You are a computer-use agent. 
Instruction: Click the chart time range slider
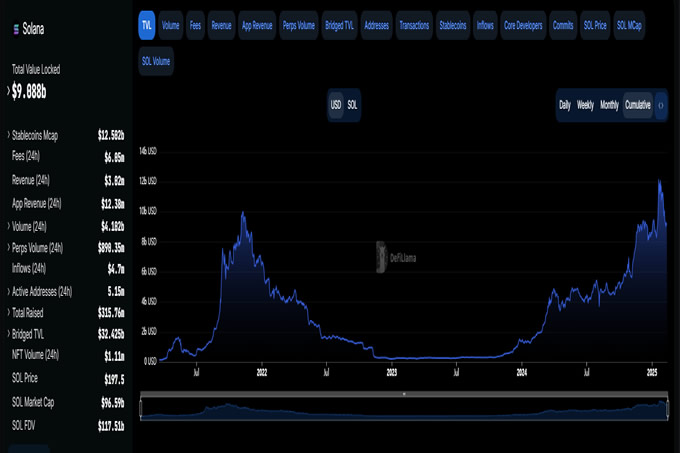click(404, 408)
